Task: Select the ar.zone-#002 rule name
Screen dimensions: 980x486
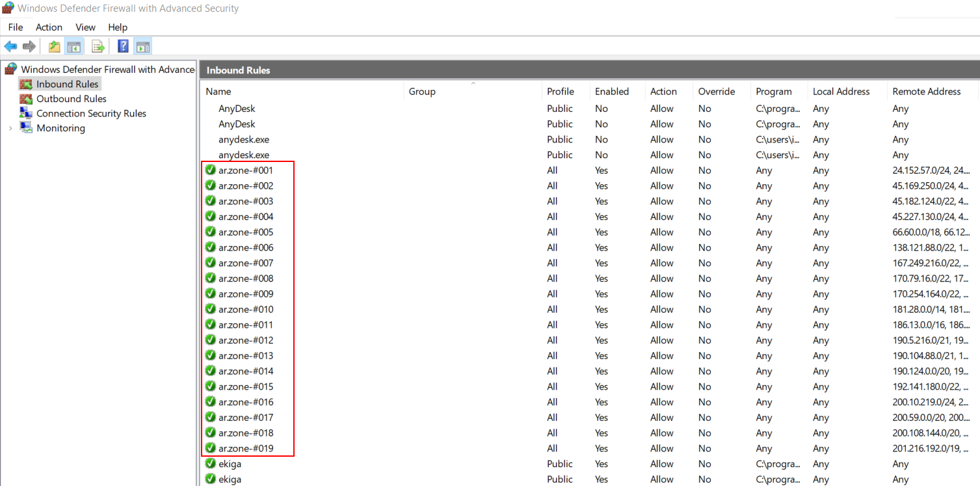Action: tap(246, 185)
